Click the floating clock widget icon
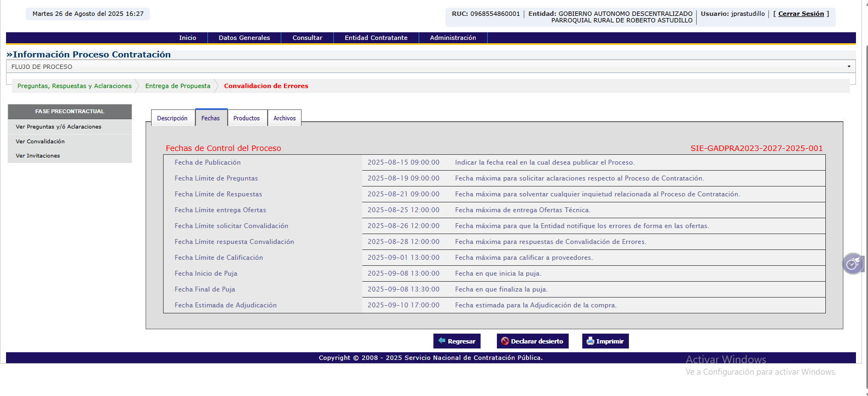Image resolution: width=868 pixels, height=396 pixels. click(x=852, y=264)
